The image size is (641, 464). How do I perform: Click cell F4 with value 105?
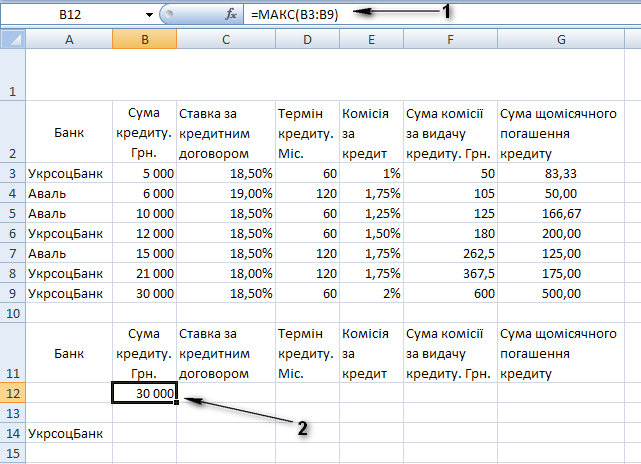(x=450, y=193)
